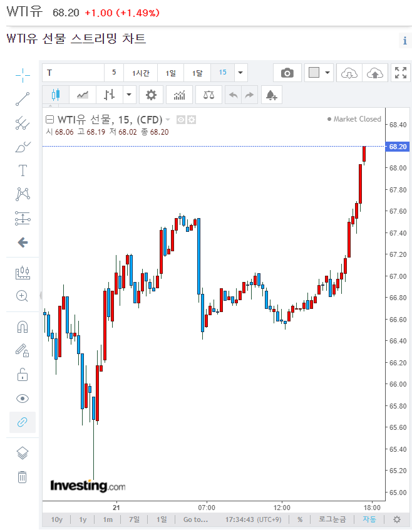Click the layout square swatch button
The height and width of the screenshot is (532, 412).
314,73
